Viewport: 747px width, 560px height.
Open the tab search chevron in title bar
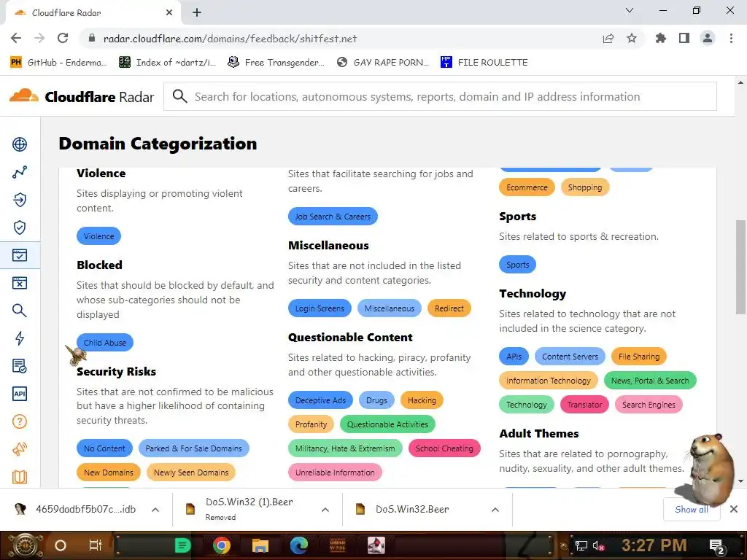point(630,10)
